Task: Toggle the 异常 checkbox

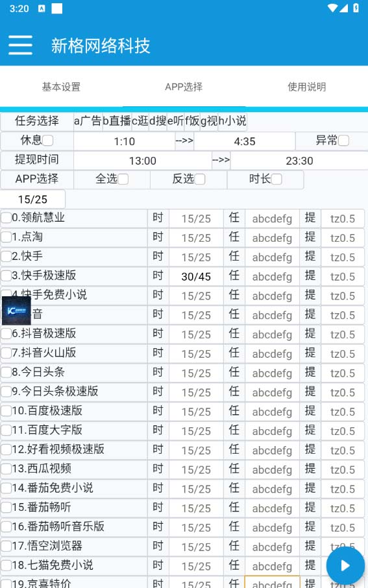Action: pos(343,141)
